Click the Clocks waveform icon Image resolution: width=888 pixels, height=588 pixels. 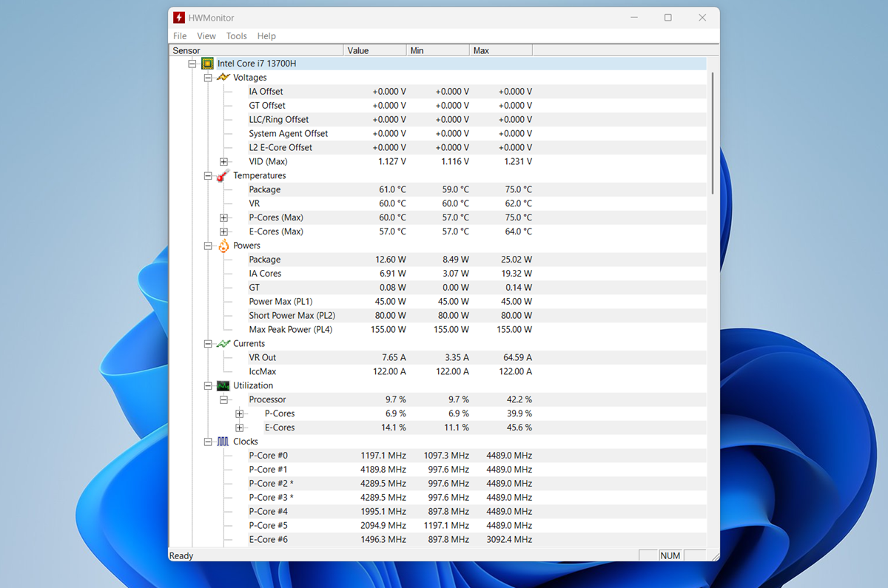(x=223, y=442)
